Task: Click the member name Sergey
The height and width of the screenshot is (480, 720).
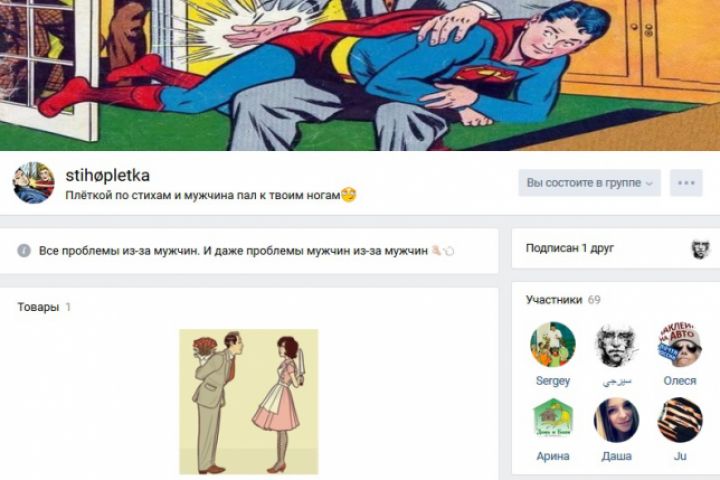Action: pyautogui.click(x=553, y=381)
